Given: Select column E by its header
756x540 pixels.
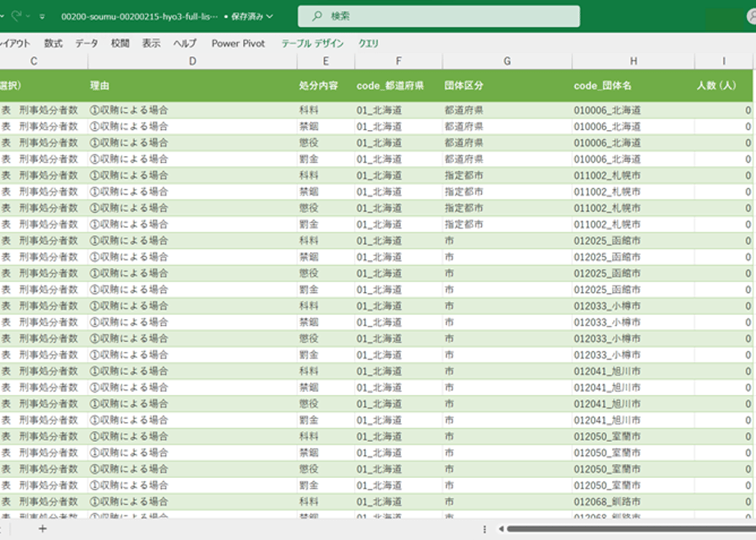Looking at the screenshot, I should [326, 61].
